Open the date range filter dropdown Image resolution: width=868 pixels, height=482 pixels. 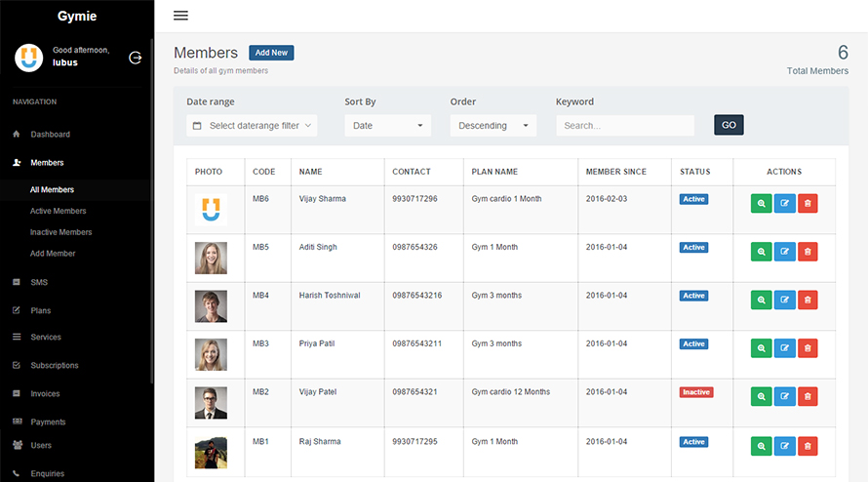[x=252, y=126]
